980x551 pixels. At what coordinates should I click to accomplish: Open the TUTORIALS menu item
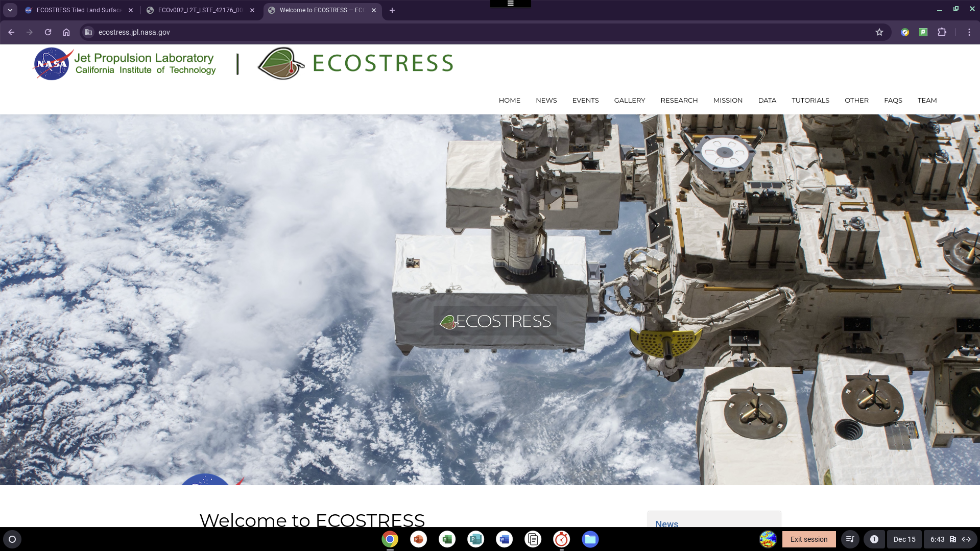tap(810, 100)
